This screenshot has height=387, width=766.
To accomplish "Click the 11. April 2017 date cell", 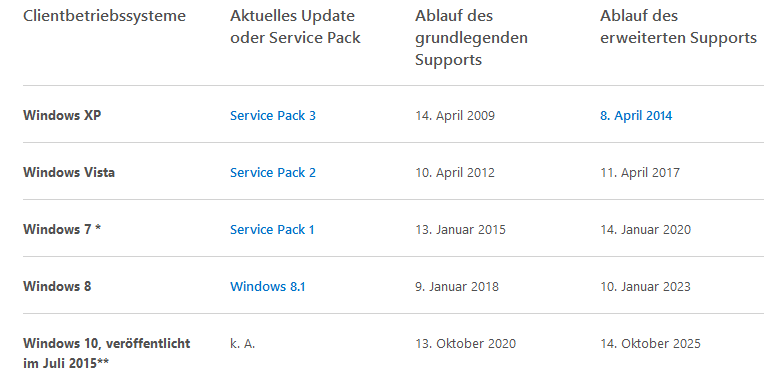I will click(640, 172).
